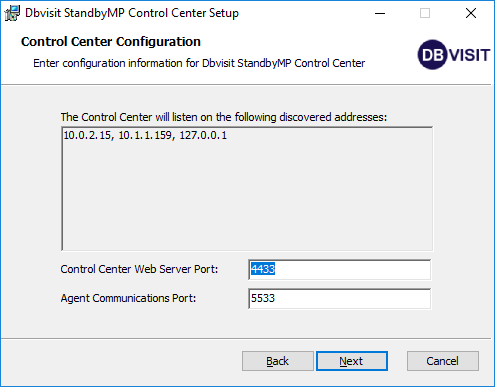Minimize the Dbvisit StandbyMP setup window
Viewport: 495px width, 387px height.
point(380,13)
